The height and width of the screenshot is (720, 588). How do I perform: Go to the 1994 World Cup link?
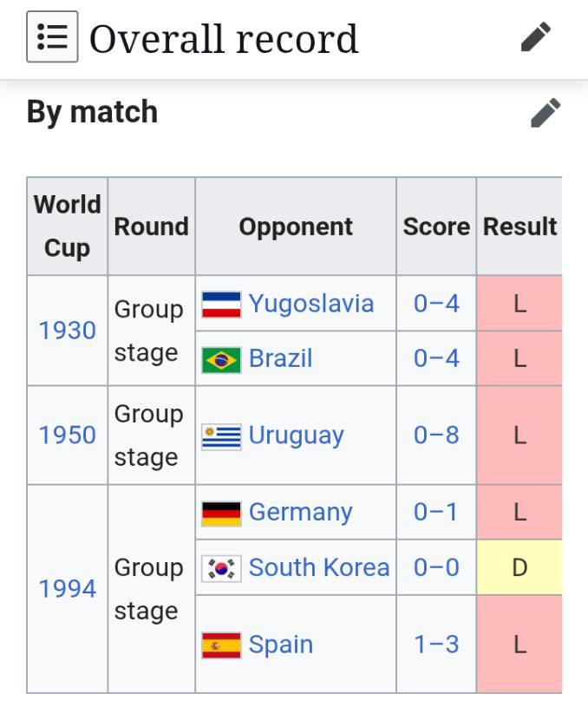point(67,589)
